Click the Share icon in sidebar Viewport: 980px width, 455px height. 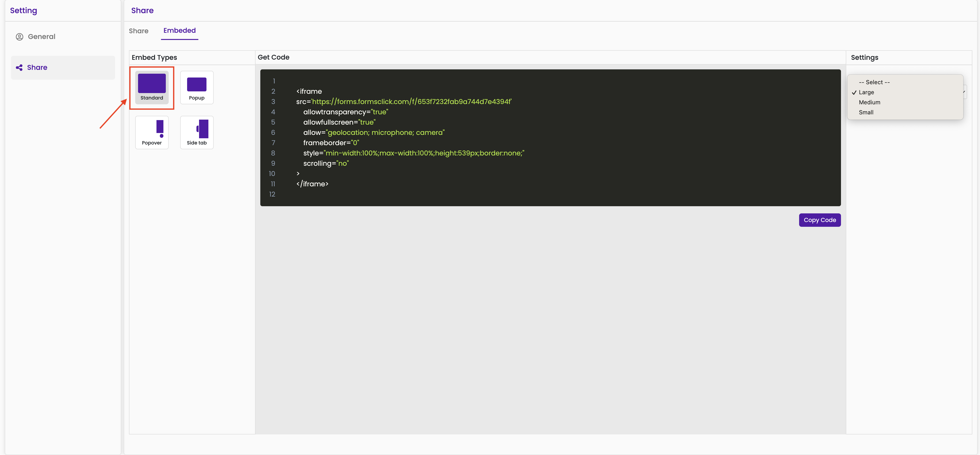click(19, 68)
